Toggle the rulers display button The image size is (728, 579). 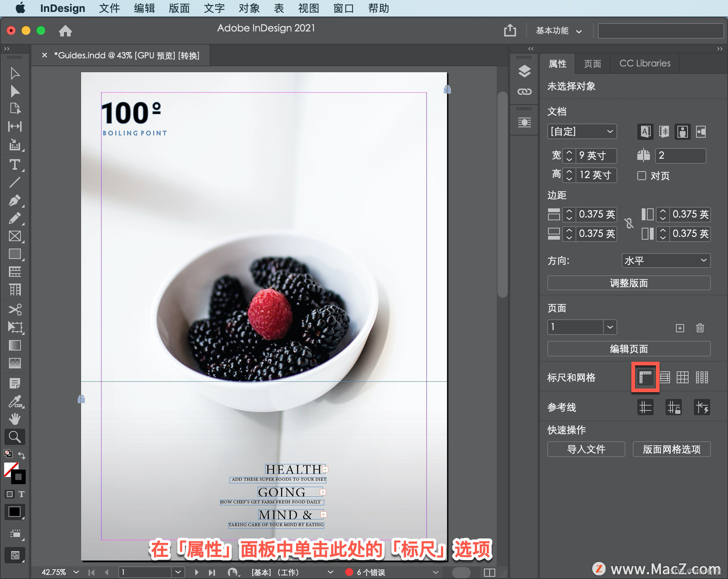click(645, 377)
